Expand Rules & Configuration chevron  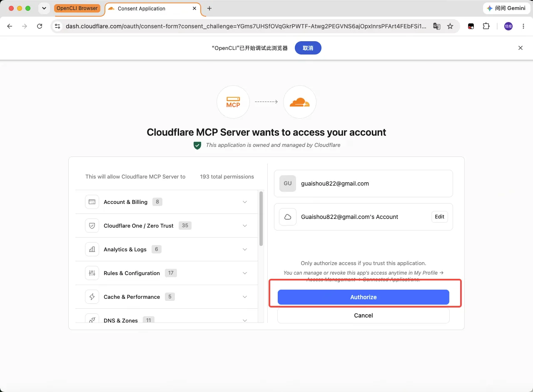(245, 273)
